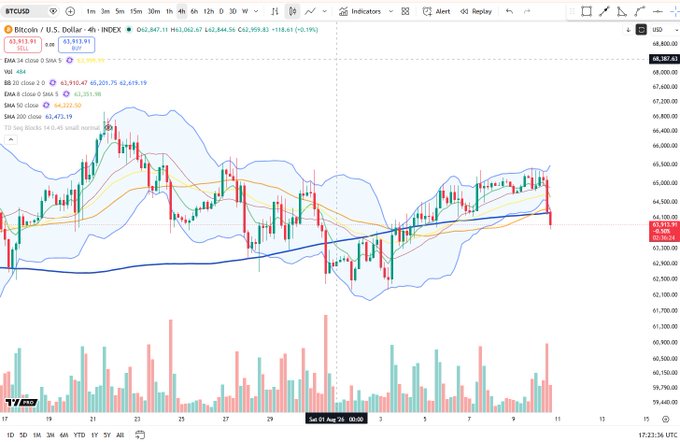The height and width of the screenshot is (442, 680).
Task: Open settings for SMA 50 close indicator
Action: [46, 105]
